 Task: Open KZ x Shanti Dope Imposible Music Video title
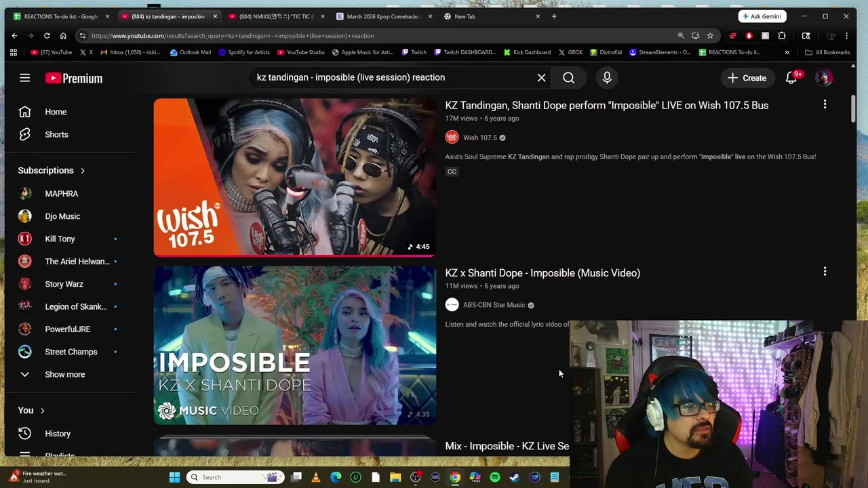point(542,272)
